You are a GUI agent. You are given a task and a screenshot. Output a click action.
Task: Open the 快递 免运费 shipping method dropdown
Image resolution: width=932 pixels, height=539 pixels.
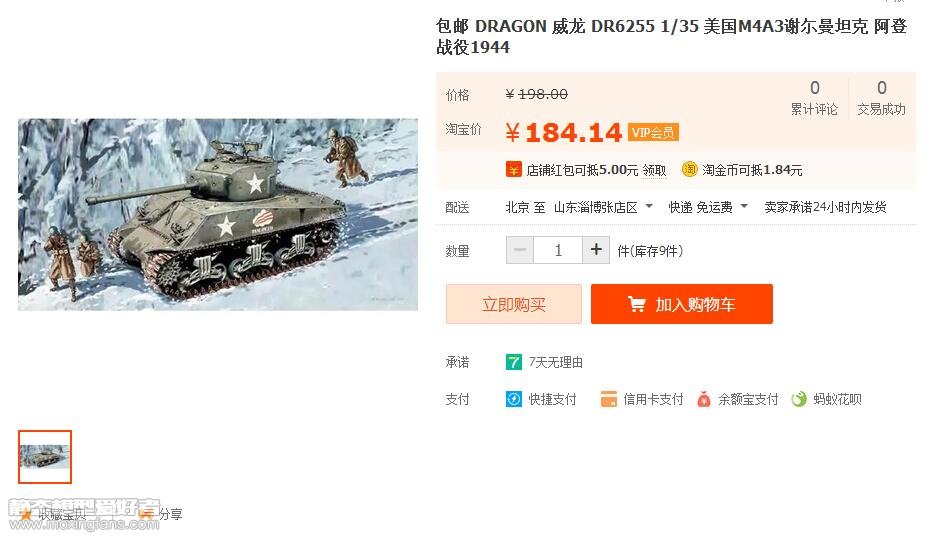coord(707,207)
